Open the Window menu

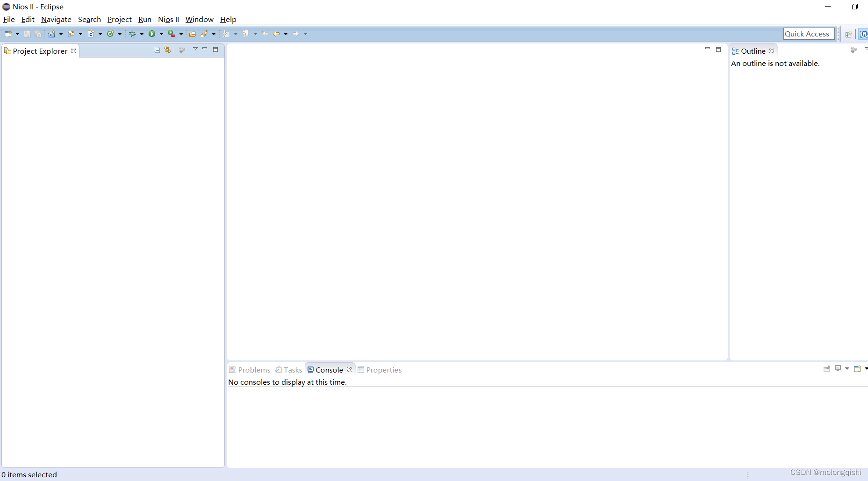(200, 19)
